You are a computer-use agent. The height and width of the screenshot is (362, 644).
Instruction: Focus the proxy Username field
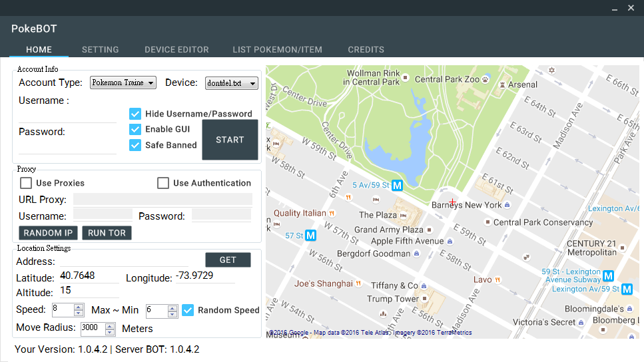click(103, 215)
